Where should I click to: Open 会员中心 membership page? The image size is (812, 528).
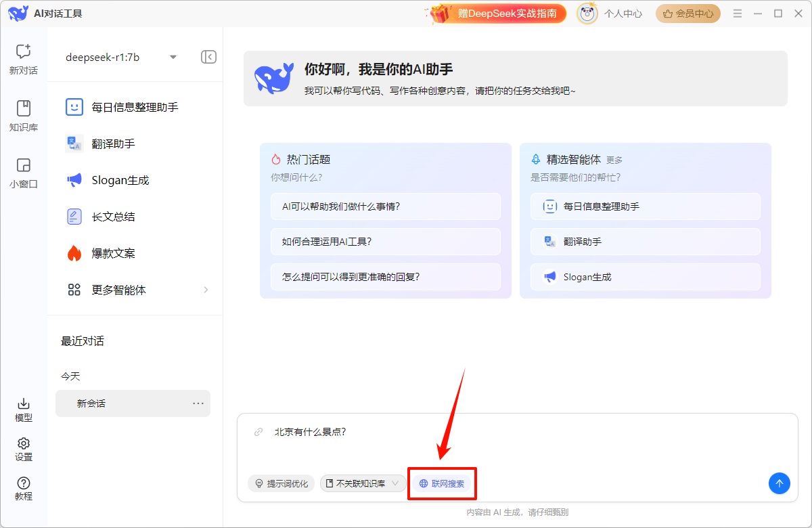pyautogui.click(x=687, y=12)
